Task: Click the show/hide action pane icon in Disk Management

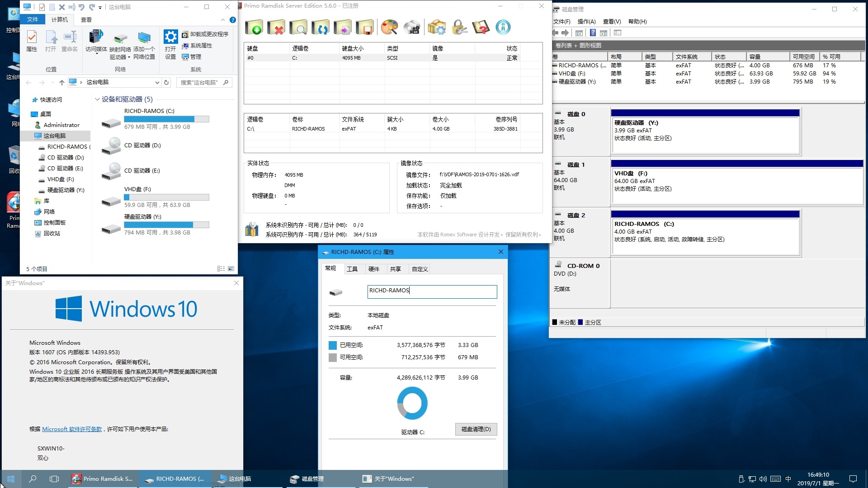Action: point(604,33)
